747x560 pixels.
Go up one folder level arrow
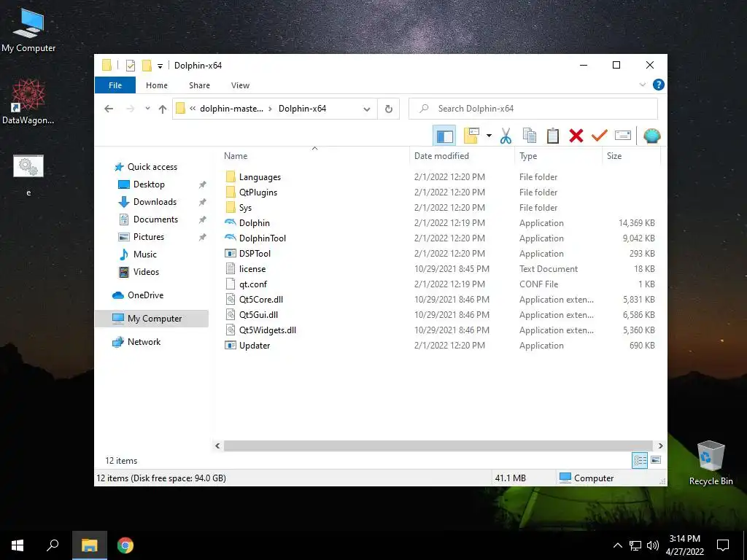163,109
